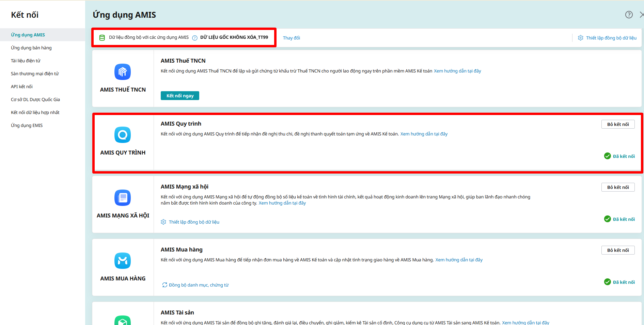Click Đã kết nối status for AMIS Mạng xã hội
Image resolution: width=644 pixels, height=325 pixels.
pos(624,219)
